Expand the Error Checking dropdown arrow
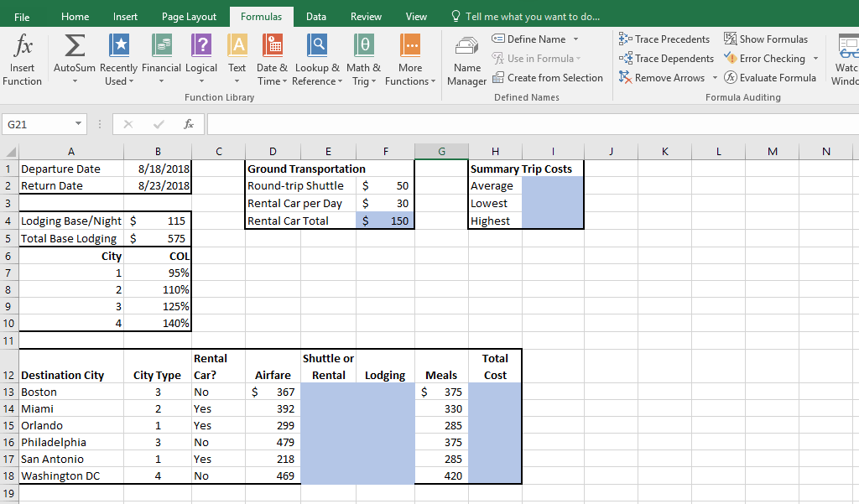859x504 pixels. click(815, 58)
